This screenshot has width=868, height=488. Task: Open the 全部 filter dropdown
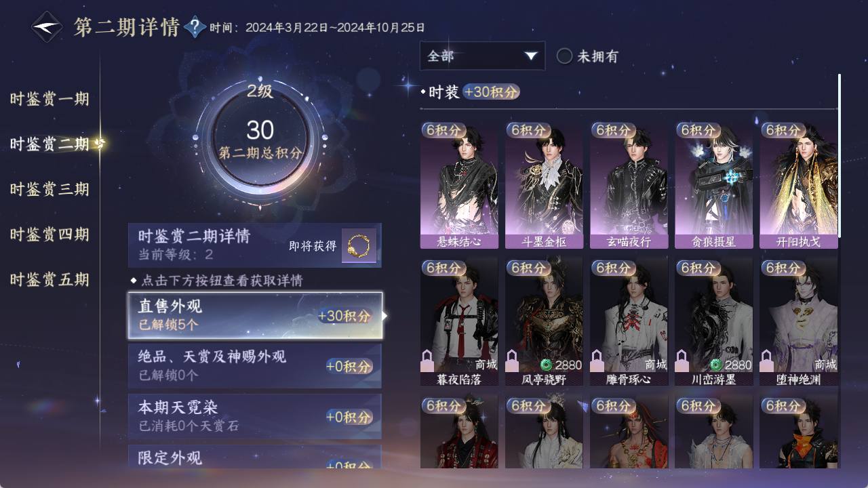click(x=482, y=56)
